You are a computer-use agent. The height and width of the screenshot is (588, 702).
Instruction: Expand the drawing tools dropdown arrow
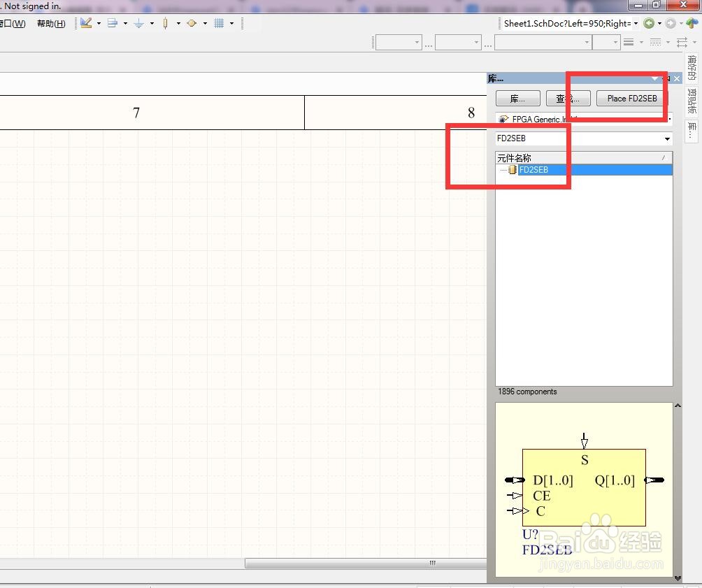click(x=99, y=23)
